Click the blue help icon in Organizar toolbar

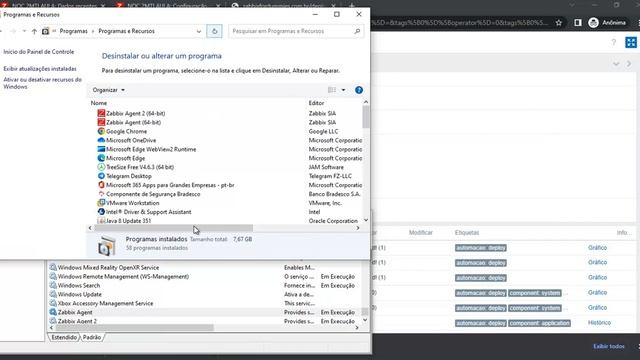(x=359, y=90)
